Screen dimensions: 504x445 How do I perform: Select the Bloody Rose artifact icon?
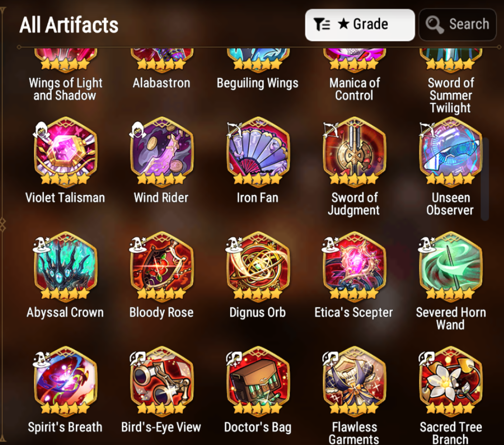pos(162,267)
